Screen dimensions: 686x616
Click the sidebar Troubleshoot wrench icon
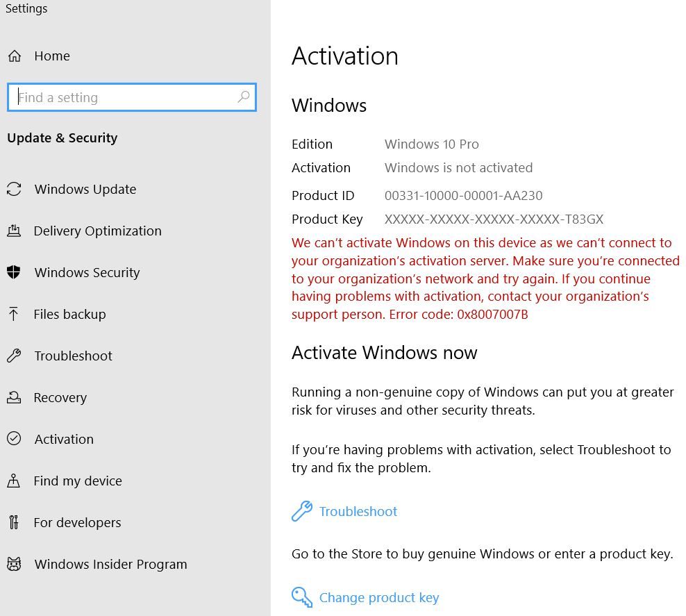pos(14,356)
